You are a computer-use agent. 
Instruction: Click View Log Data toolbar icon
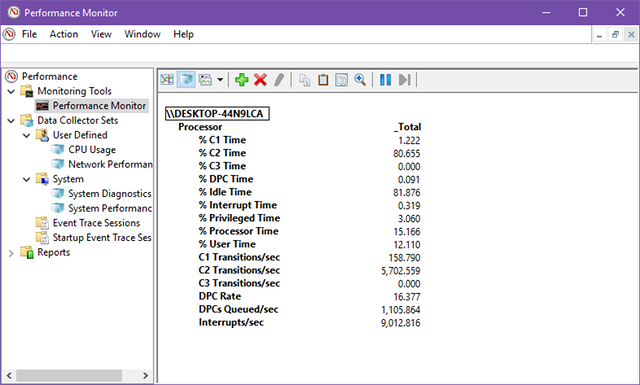(186, 80)
